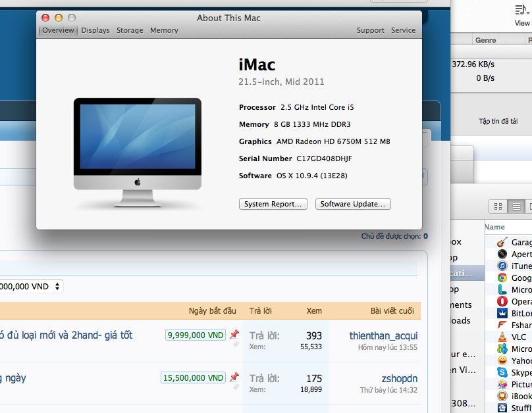This screenshot has width=532, height=413.
Task: Click the pin icon beside 9,999,000 VND
Action: (234, 334)
